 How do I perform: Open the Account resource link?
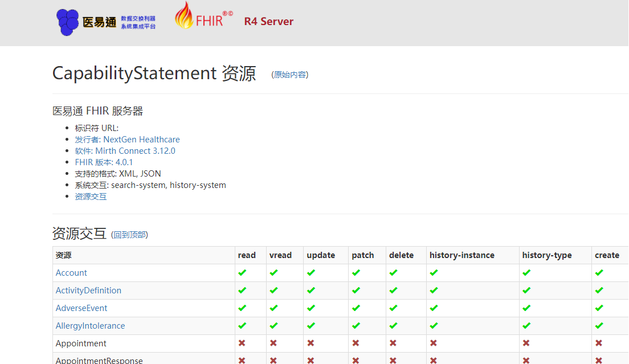71,273
